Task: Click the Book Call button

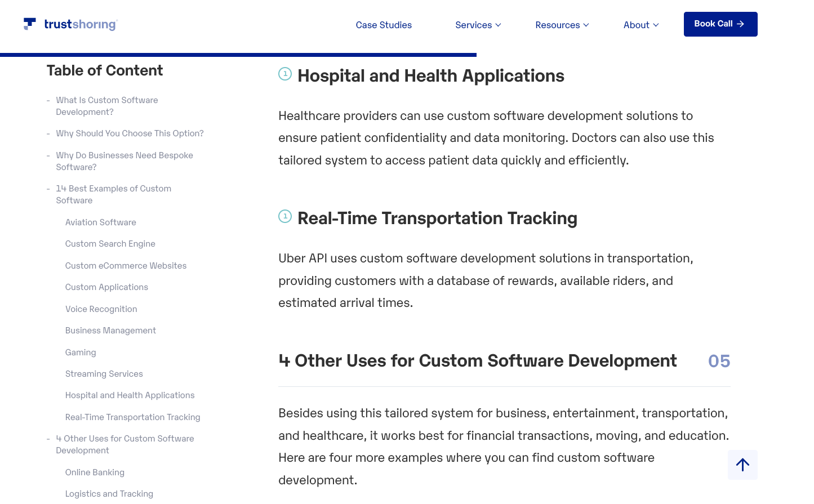Action: point(720,24)
